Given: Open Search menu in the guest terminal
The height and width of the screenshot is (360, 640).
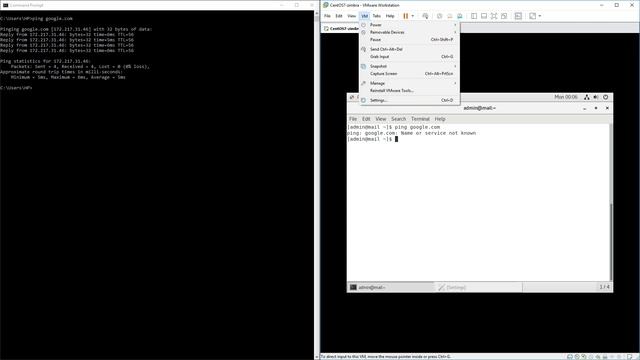Looking at the screenshot, I should [x=398, y=119].
